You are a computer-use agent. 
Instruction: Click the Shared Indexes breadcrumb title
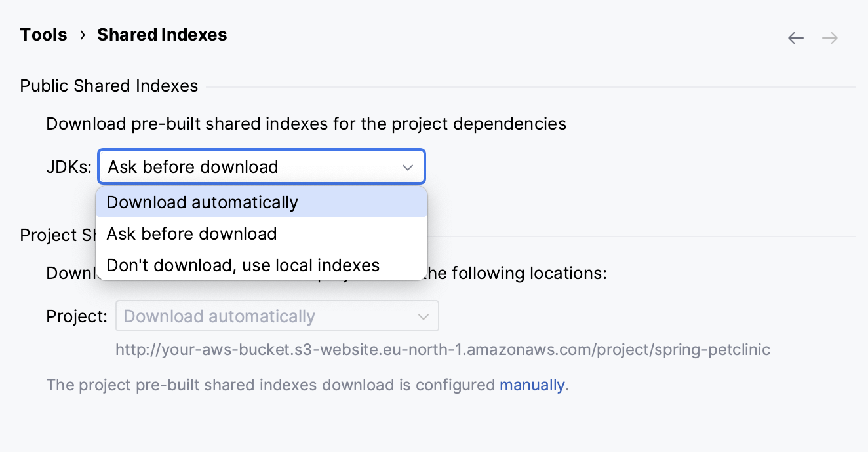point(162,35)
